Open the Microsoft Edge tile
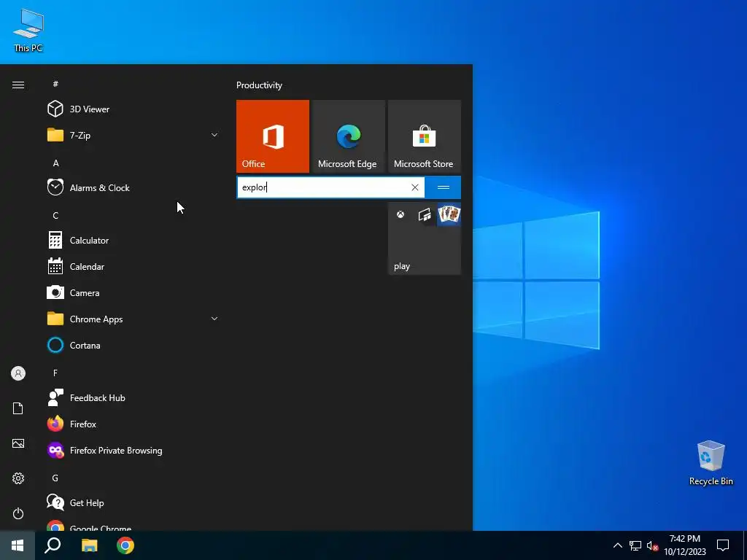 (x=349, y=136)
